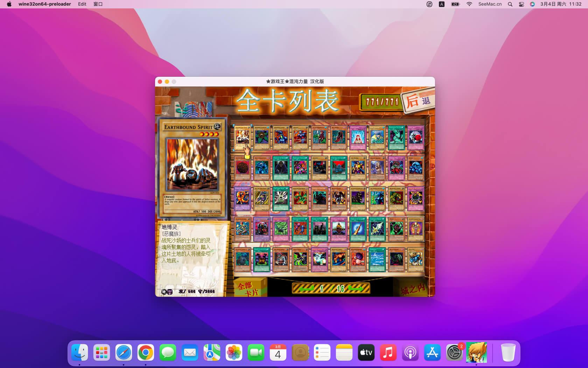
Task: Open Messages from the Dock
Action: 168,352
